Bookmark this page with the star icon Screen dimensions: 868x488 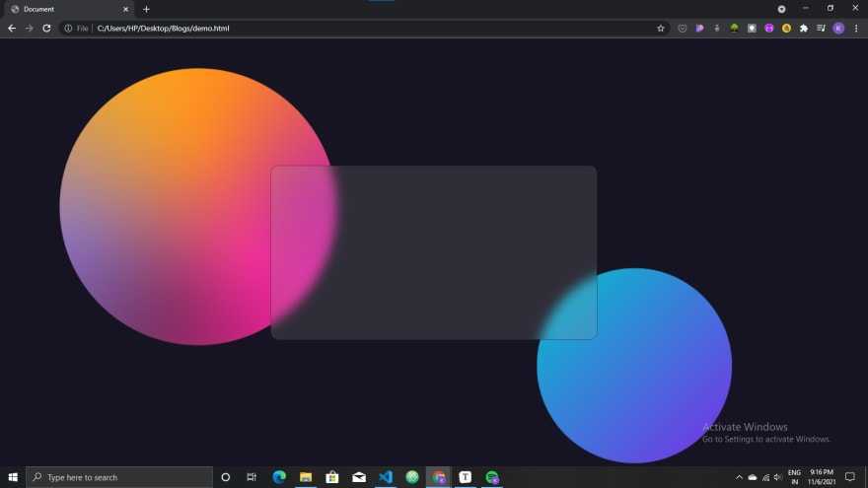[661, 29]
